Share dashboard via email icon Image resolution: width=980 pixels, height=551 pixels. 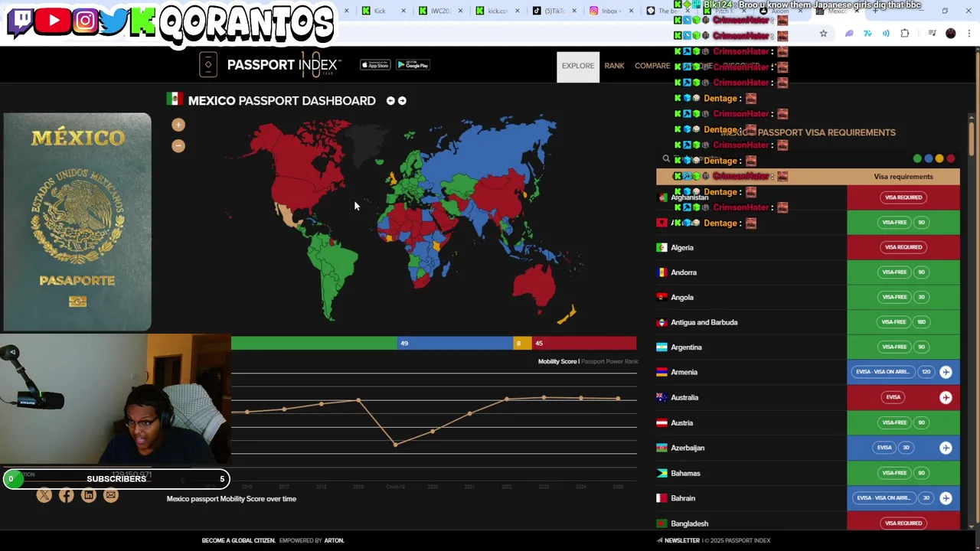pyautogui.click(x=111, y=495)
